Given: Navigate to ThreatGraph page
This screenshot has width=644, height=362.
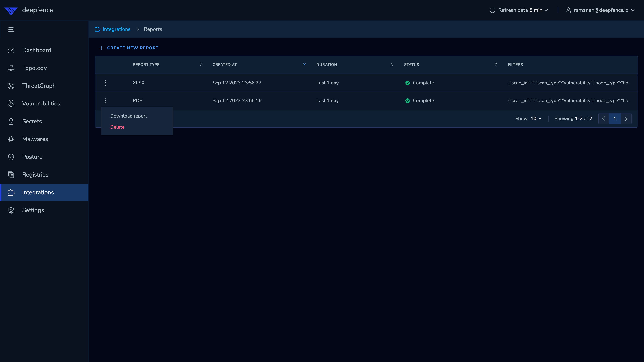Looking at the screenshot, I should click(39, 86).
